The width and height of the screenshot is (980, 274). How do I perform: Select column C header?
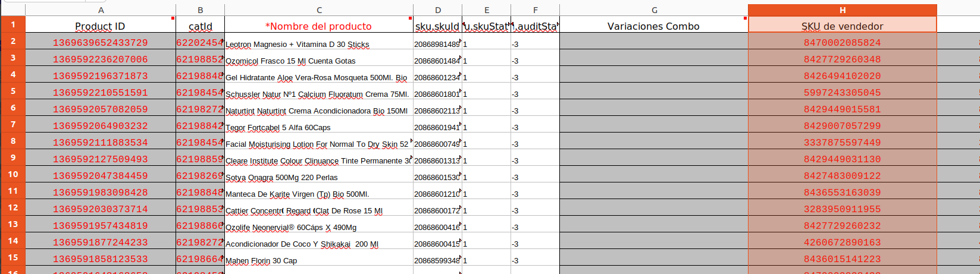[x=319, y=10]
